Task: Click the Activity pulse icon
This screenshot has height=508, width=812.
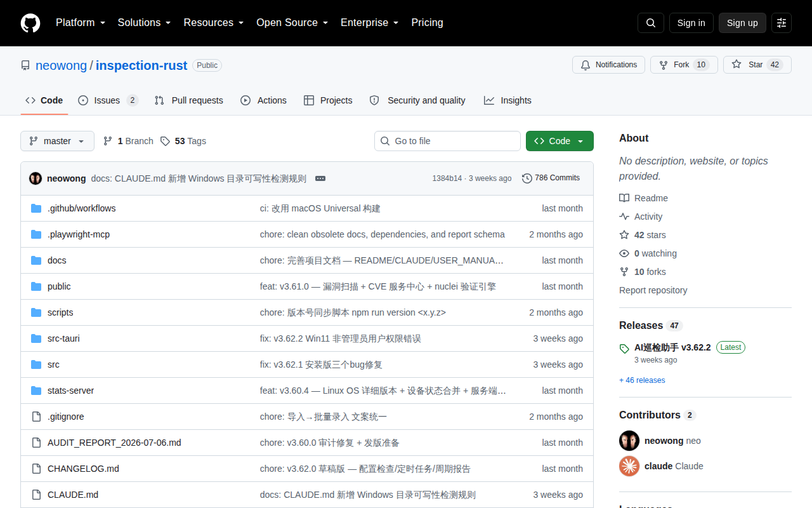Action: [624, 217]
